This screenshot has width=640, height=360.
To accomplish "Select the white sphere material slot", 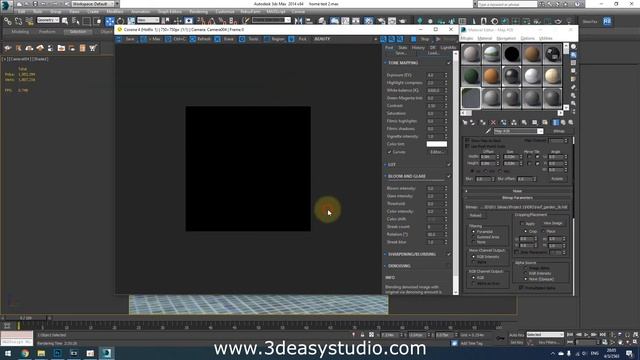I will click(532, 76).
